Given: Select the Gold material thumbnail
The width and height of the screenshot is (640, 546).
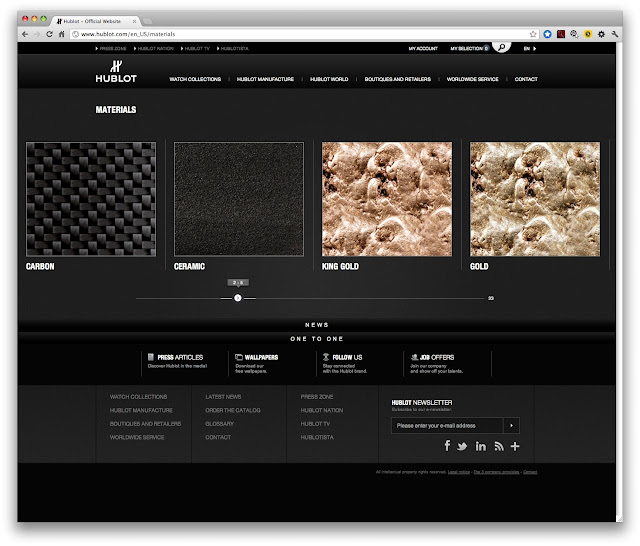Looking at the screenshot, I should 535,199.
